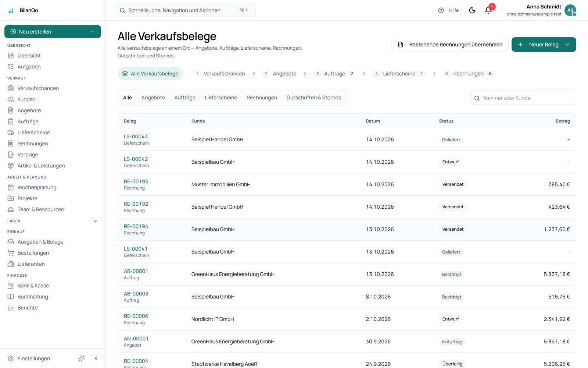Open notifications bell
588x368 pixels.
point(488,10)
